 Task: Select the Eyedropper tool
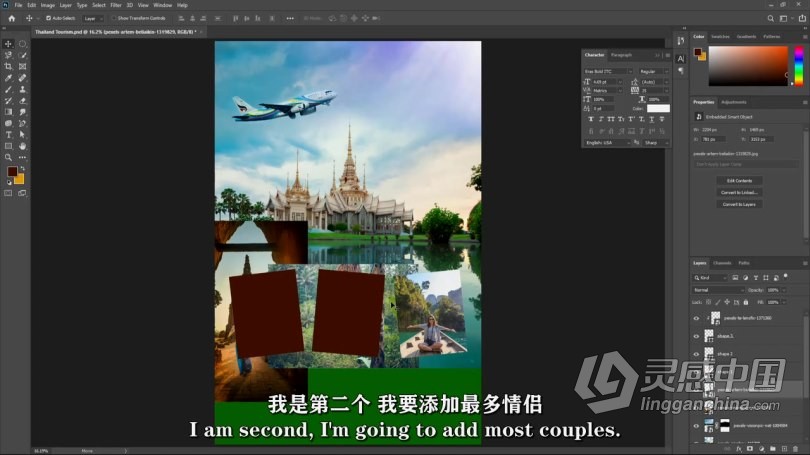pos(8,78)
